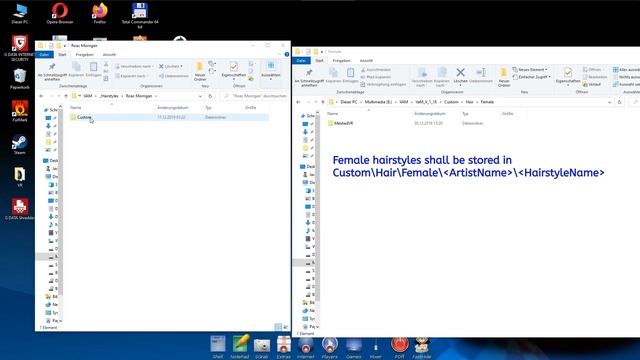
Task: Refresh the Female window address bar
Action: (x=619, y=102)
